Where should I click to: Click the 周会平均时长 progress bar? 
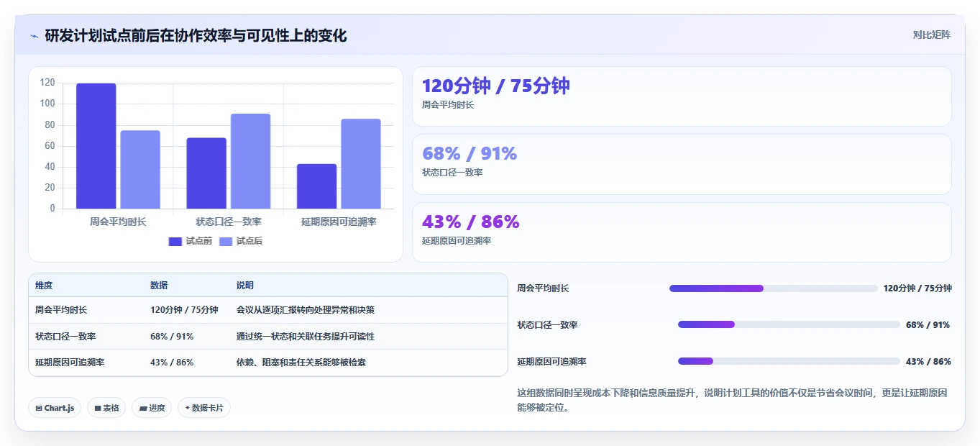click(773, 288)
